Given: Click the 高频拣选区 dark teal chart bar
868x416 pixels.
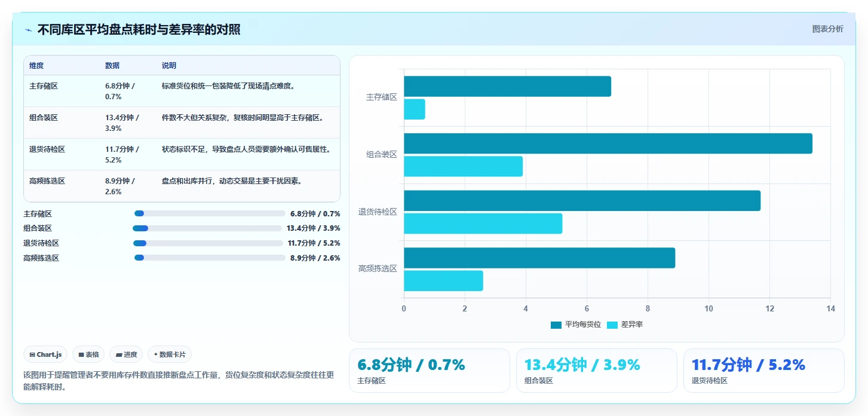Looking at the screenshot, I should [539, 258].
